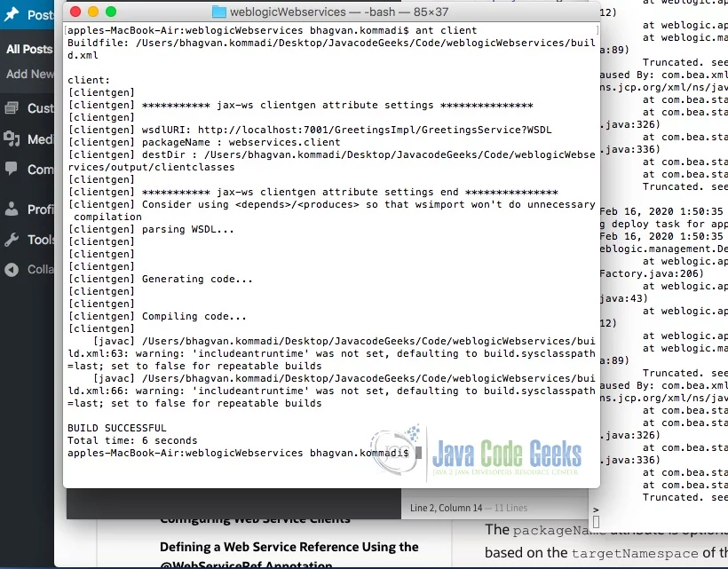Click the 'parsing WSDL...' output line

[188, 229]
